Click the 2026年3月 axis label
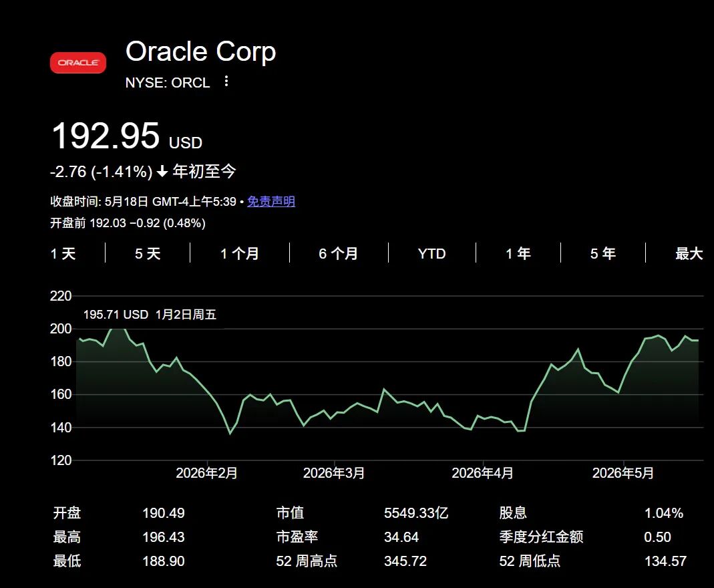714x588 pixels. 334,473
